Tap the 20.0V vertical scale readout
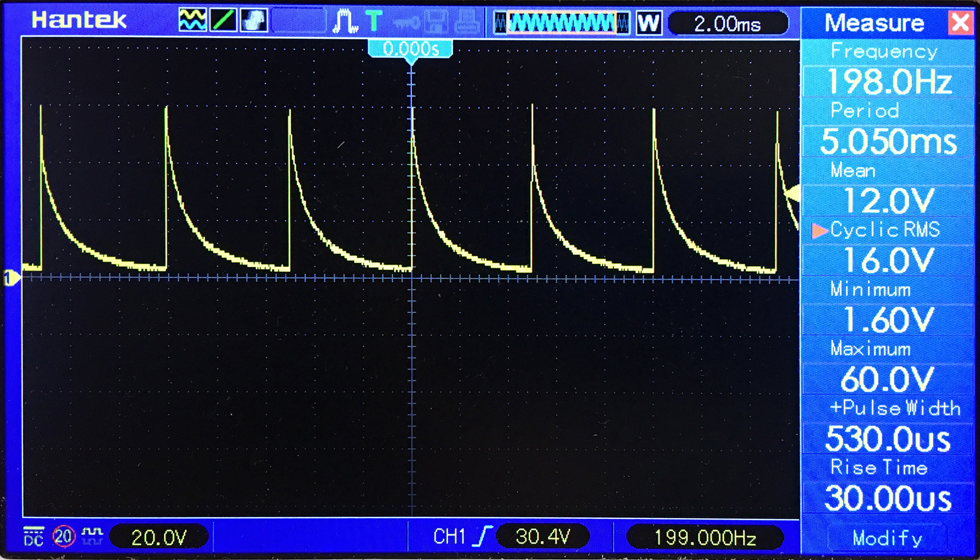Viewport: 980px width, 560px height. (159, 537)
